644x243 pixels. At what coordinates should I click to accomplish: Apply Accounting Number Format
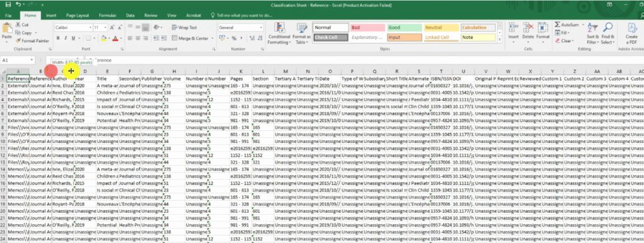pos(222,38)
